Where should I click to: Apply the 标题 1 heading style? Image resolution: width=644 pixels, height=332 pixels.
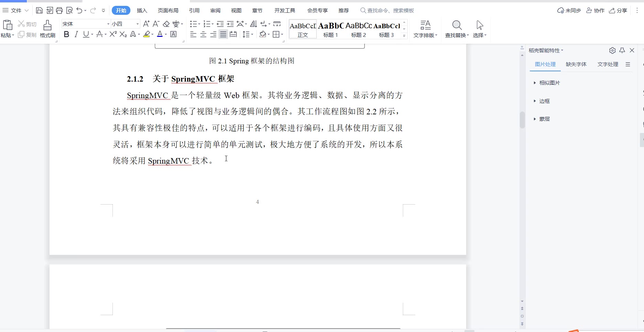(x=330, y=29)
